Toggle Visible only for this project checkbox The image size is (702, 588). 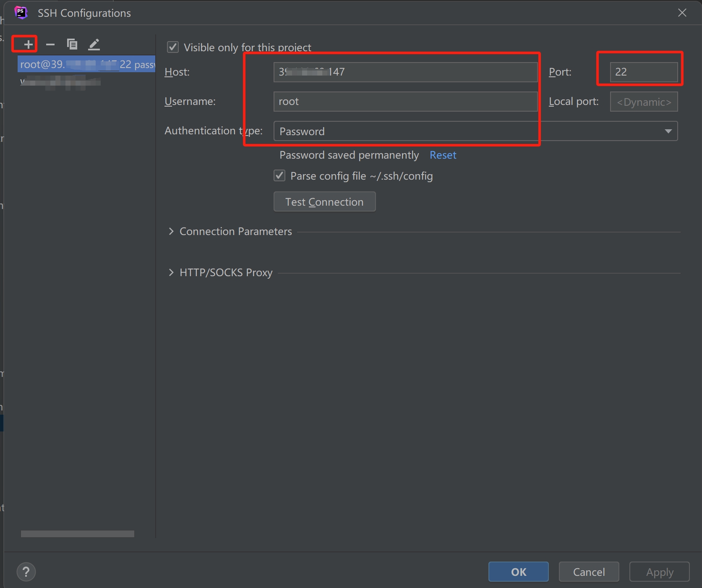[x=173, y=47]
